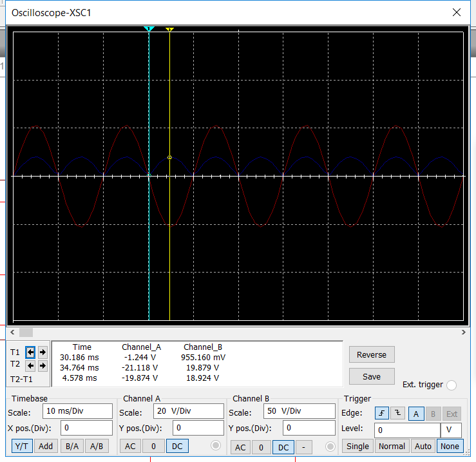The width and height of the screenshot is (476, 462).
Task: Click the Channel A Scale field
Action: tap(188, 412)
